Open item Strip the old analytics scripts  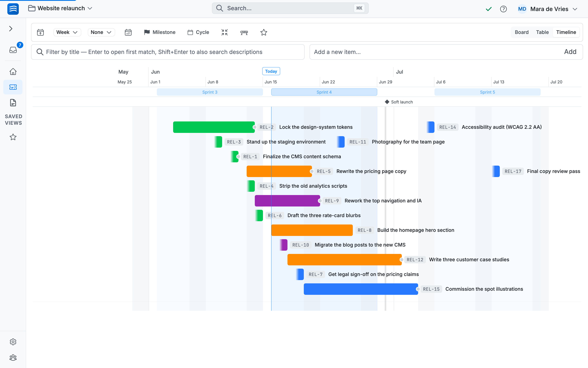[x=313, y=186]
